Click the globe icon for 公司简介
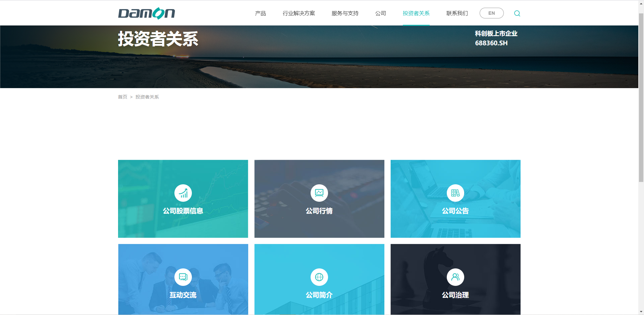 click(319, 277)
